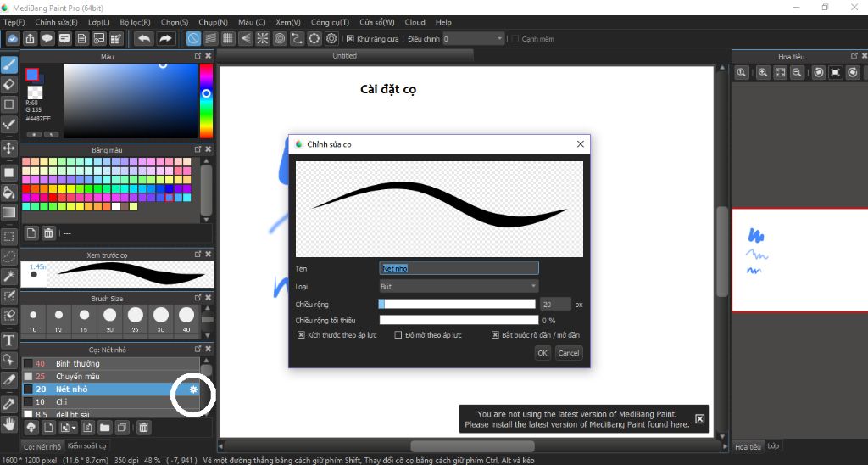Screen dimensions: 868x465
Task: Select the Chì brush
Action: (x=111, y=402)
